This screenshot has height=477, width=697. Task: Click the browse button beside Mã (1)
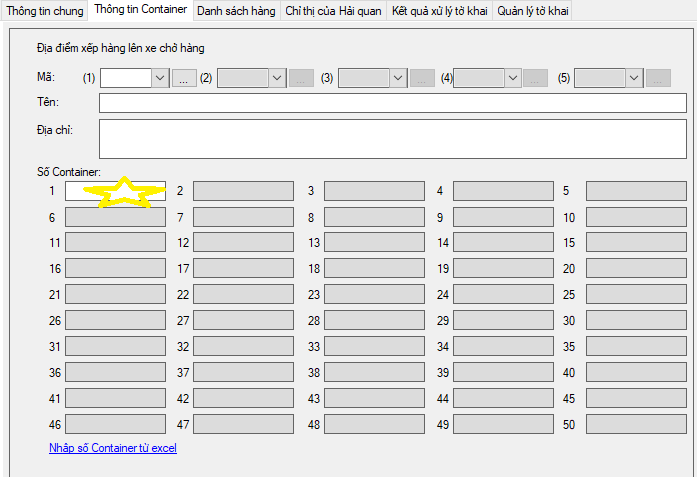pos(184,78)
